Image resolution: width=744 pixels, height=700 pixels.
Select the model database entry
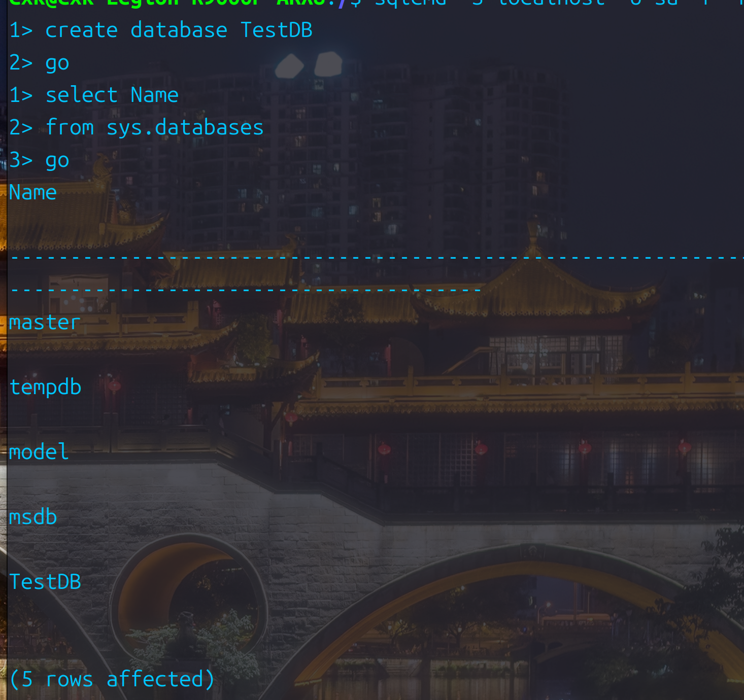39,451
